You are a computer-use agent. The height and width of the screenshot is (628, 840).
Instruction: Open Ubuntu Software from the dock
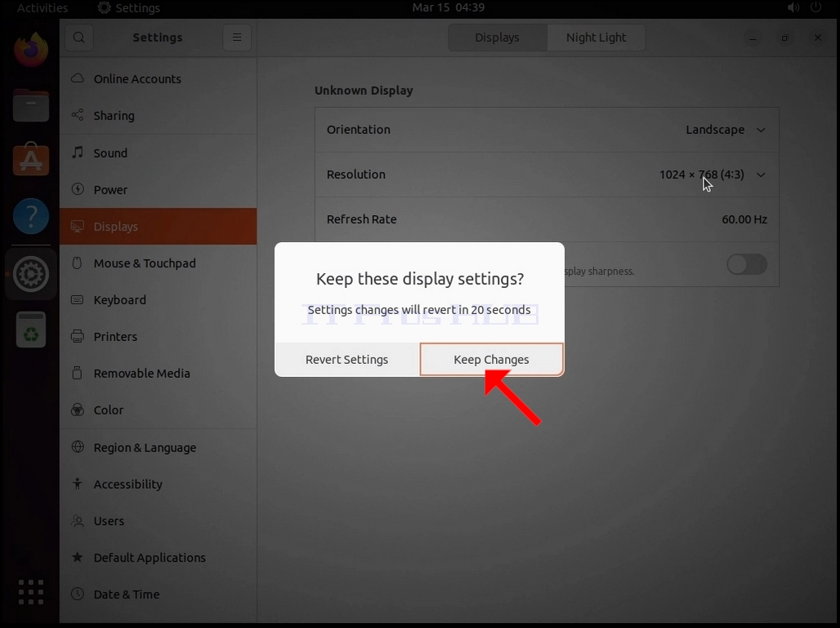(x=30, y=159)
